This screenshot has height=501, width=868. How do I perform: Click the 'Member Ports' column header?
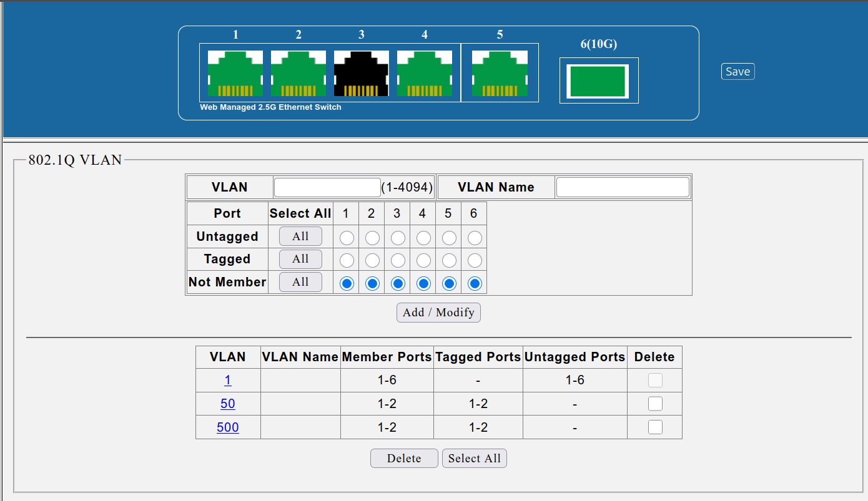click(387, 357)
